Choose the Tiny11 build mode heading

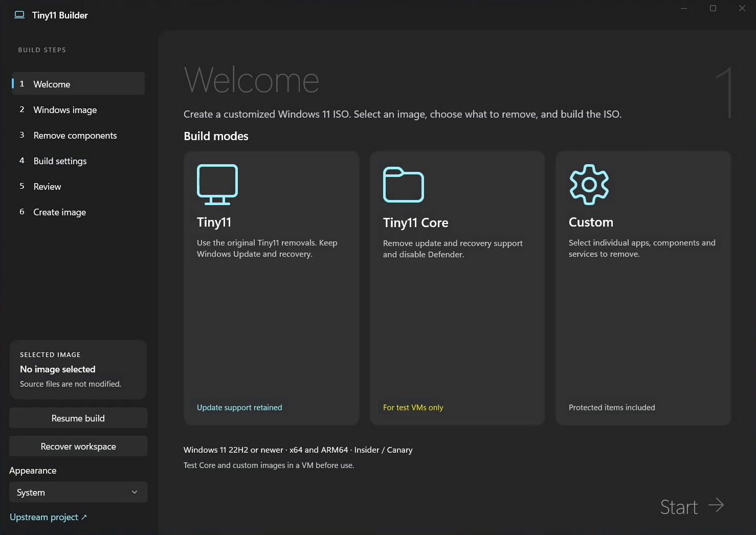point(214,222)
